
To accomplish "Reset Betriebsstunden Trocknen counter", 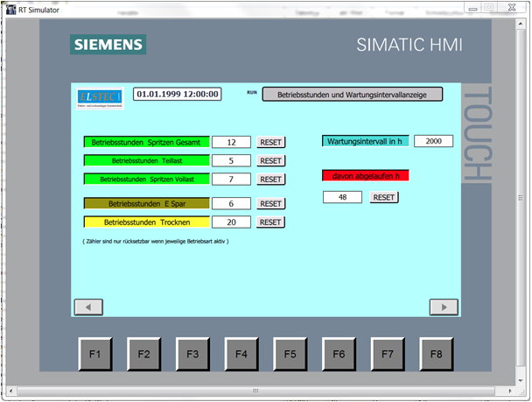I will 270,222.
